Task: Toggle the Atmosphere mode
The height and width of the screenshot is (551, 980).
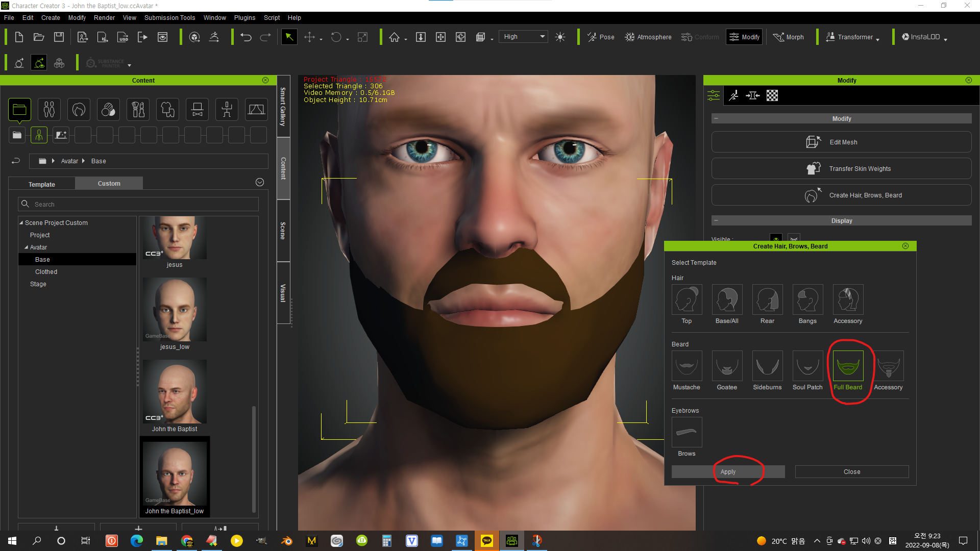Action: [x=648, y=37]
